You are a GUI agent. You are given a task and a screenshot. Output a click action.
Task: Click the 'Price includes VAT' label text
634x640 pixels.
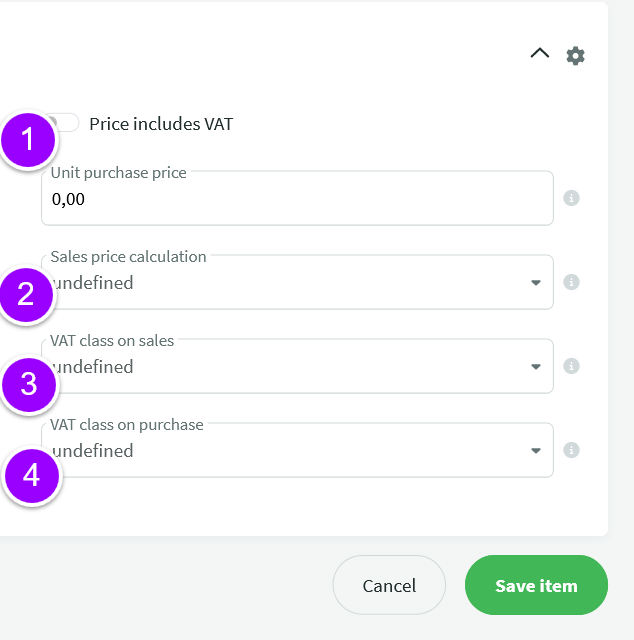pyautogui.click(x=161, y=124)
